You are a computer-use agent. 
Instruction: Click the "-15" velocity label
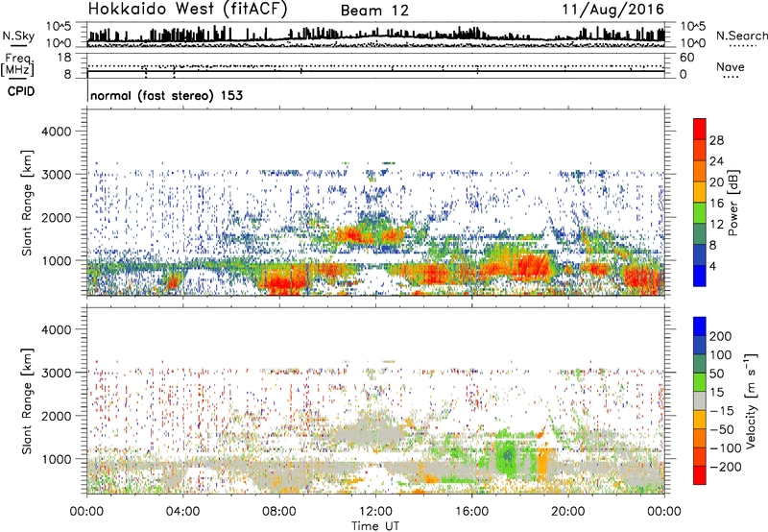pyautogui.click(x=721, y=411)
